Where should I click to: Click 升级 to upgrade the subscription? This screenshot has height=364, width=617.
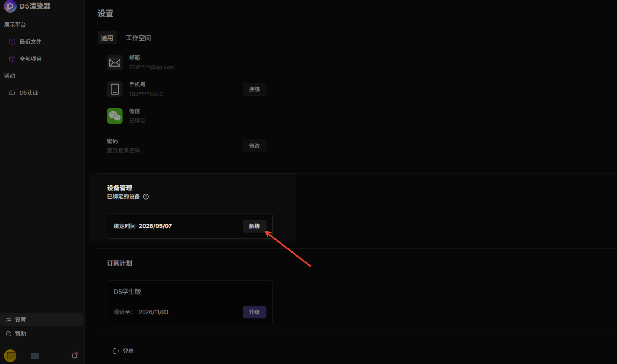[x=254, y=312]
